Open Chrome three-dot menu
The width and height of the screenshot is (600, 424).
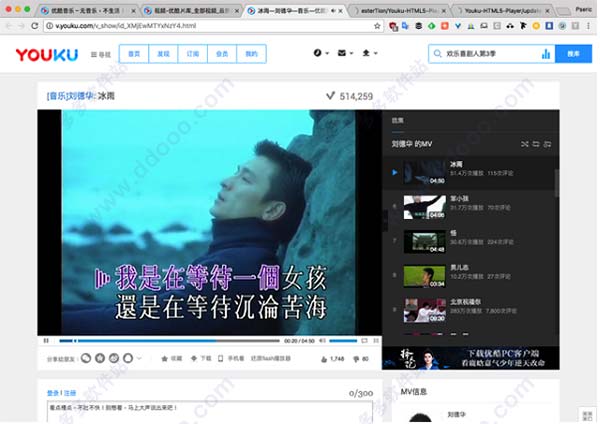588,26
